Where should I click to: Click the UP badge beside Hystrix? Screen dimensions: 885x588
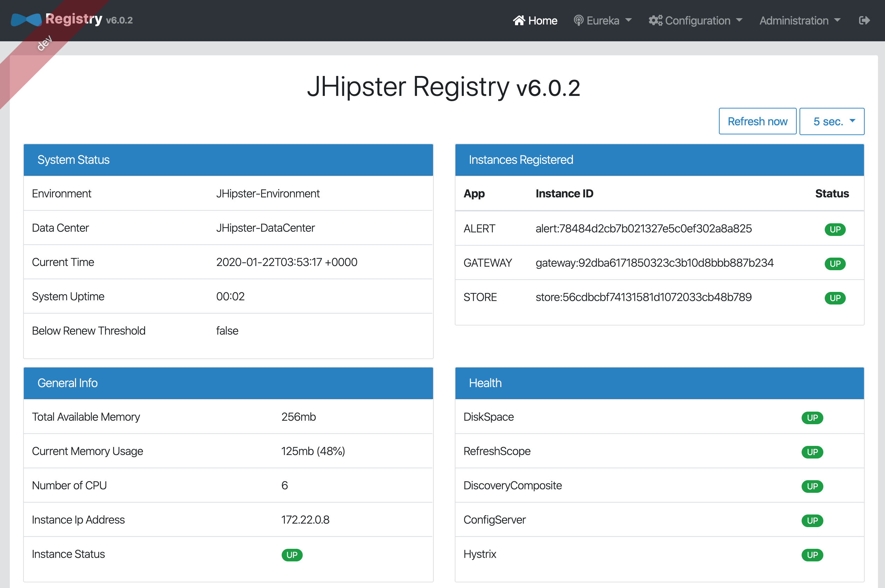pos(812,555)
